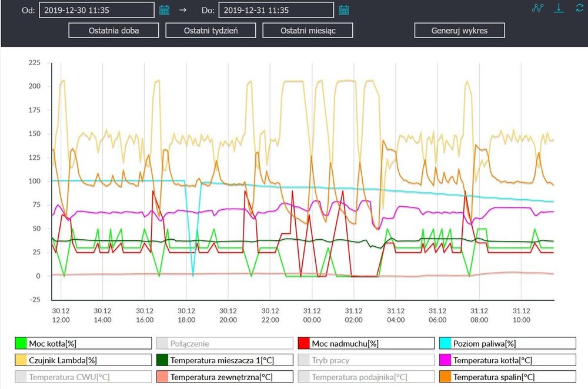This screenshot has height=389, width=588.
Task: Click the red Moc nadmuchu color swatch
Action: click(303, 343)
